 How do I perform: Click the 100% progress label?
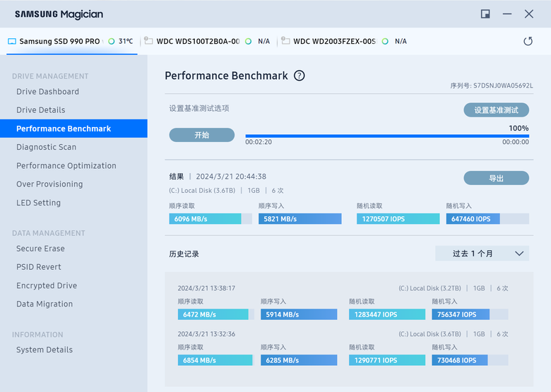[519, 129]
